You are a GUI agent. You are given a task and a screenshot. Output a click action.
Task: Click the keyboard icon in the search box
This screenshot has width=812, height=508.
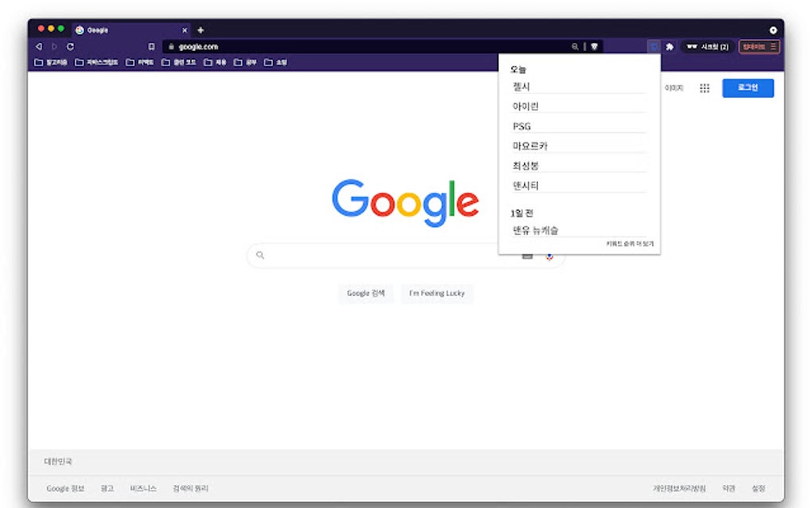[x=527, y=256]
